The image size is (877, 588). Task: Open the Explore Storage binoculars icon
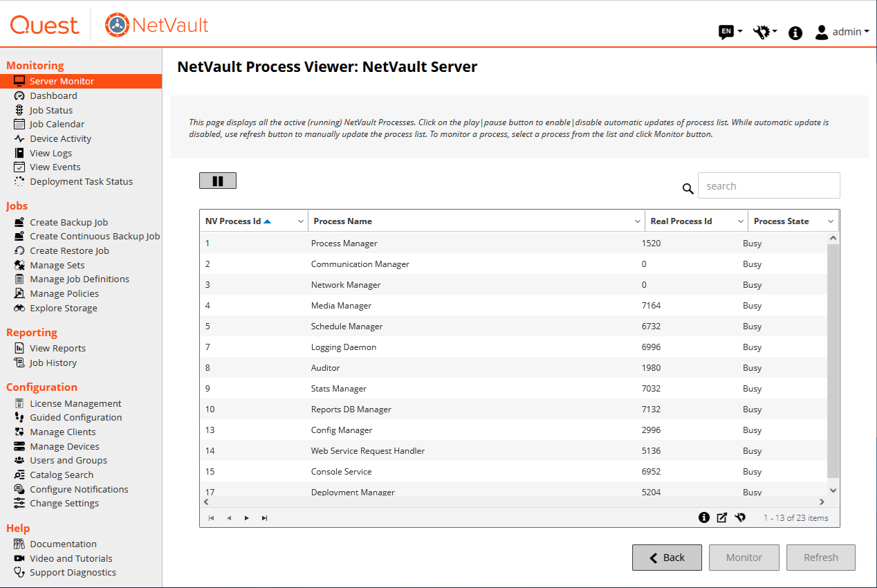(x=19, y=308)
